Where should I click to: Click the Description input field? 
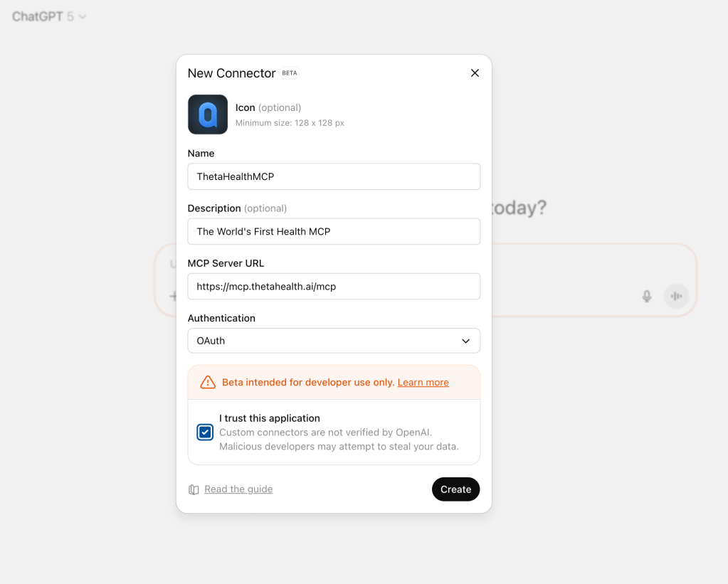(334, 232)
